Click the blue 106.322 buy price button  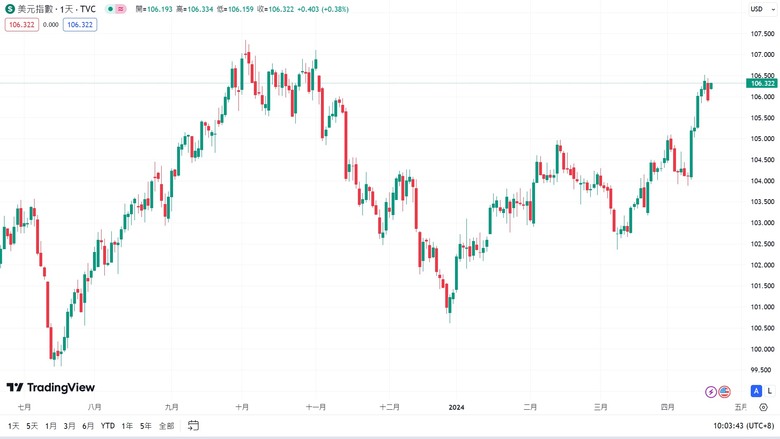coord(80,24)
